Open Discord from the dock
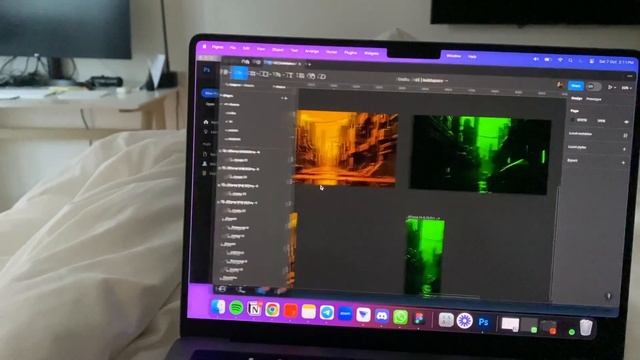 pos(382,316)
